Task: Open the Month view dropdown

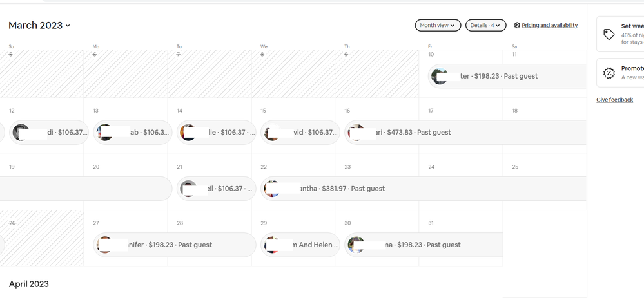Action: (438, 25)
